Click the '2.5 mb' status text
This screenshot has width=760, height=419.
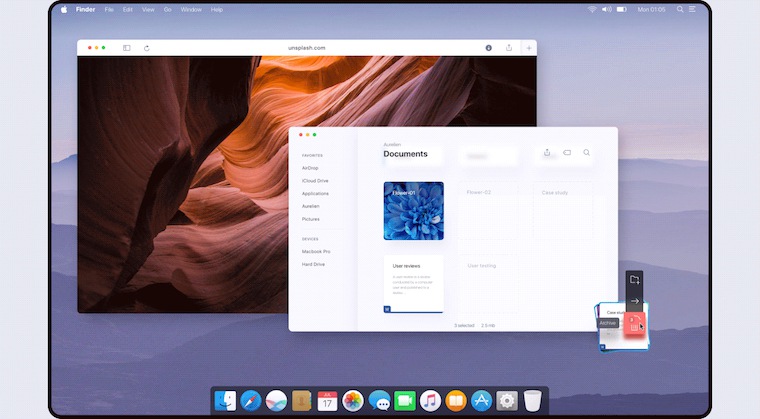click(x=488, y=325)
